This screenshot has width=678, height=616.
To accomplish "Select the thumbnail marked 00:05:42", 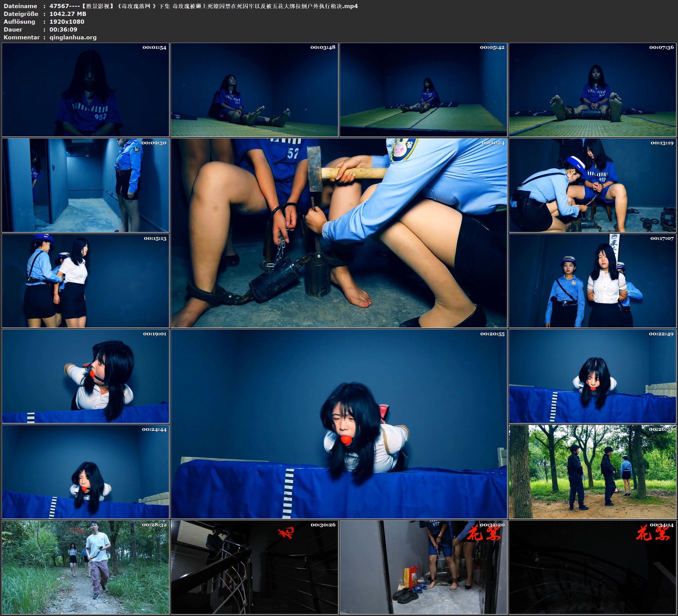I will [x=424, y=89].
